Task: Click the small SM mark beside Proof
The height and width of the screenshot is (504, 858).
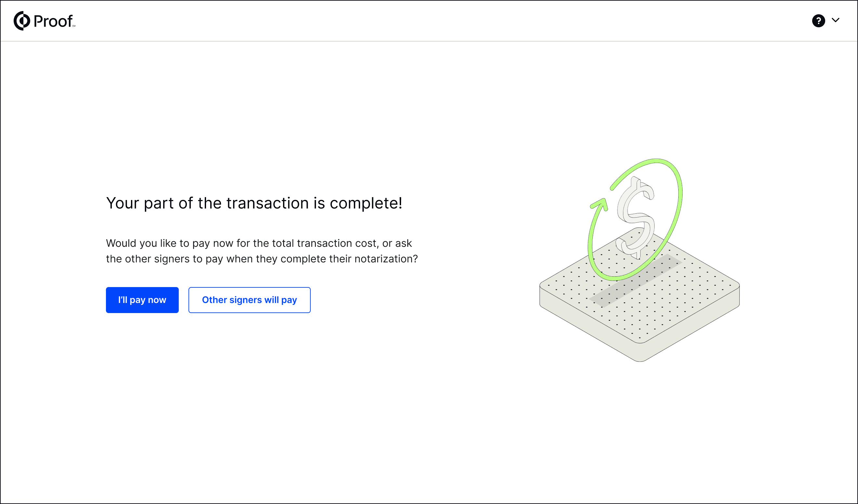Action: [74, 26]
